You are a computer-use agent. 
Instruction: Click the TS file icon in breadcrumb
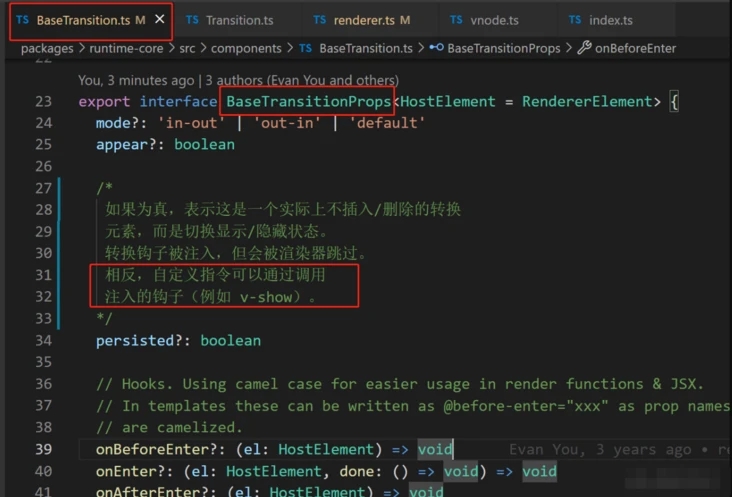click(x=306, y=48)
